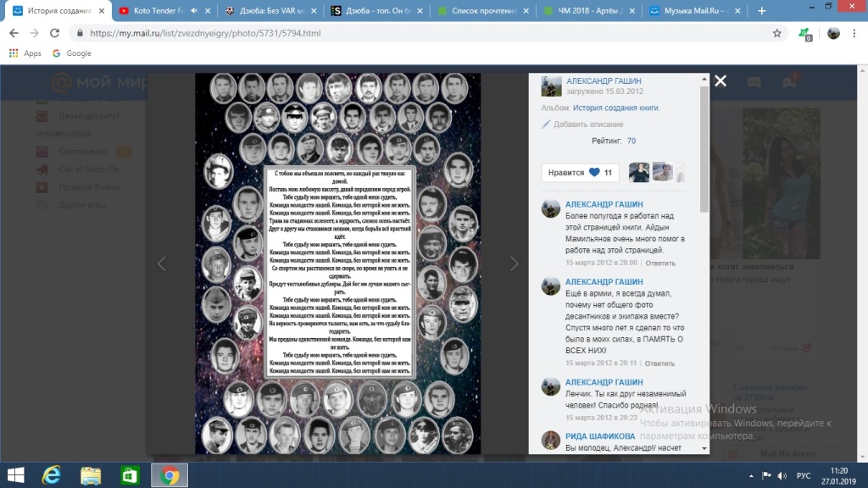The height and width of the screenshot is (488, 868).
Task: Open File Explorer from taskbar
Action: click(91, 475)
